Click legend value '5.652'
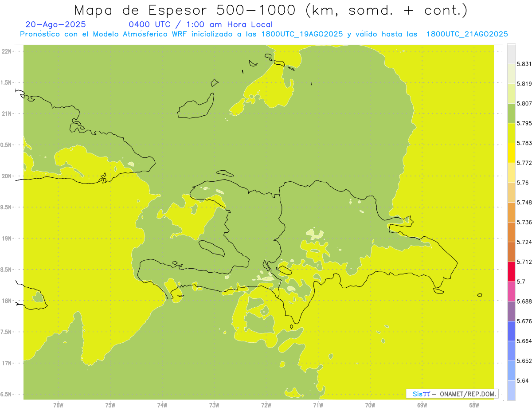Screen dimensions: 532x411 (524, 360)
